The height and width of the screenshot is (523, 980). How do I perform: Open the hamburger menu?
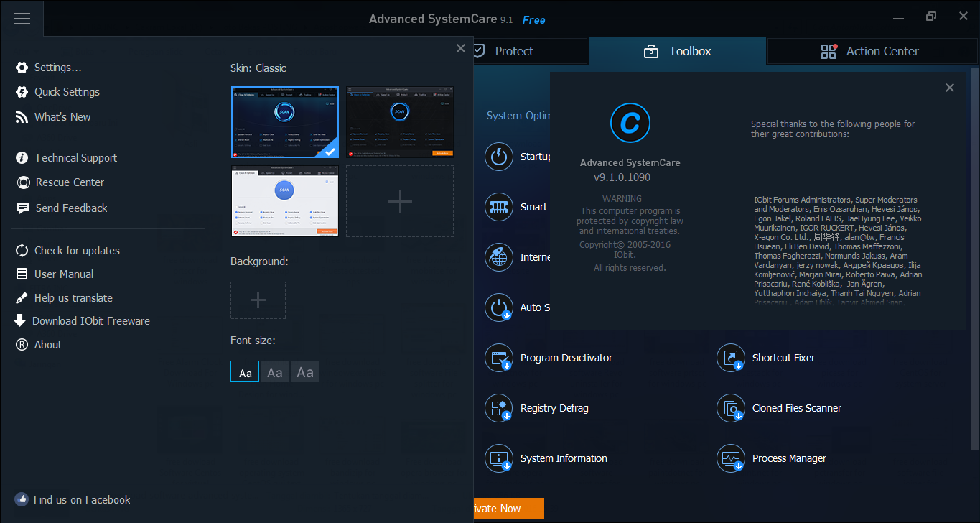click(x=22, y=19)
